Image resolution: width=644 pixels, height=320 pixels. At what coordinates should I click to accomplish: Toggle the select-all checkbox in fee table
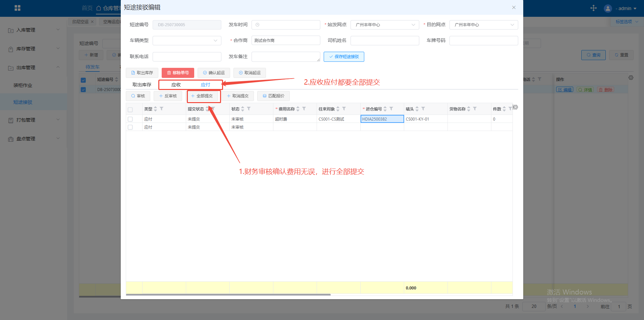coord(130,109)
